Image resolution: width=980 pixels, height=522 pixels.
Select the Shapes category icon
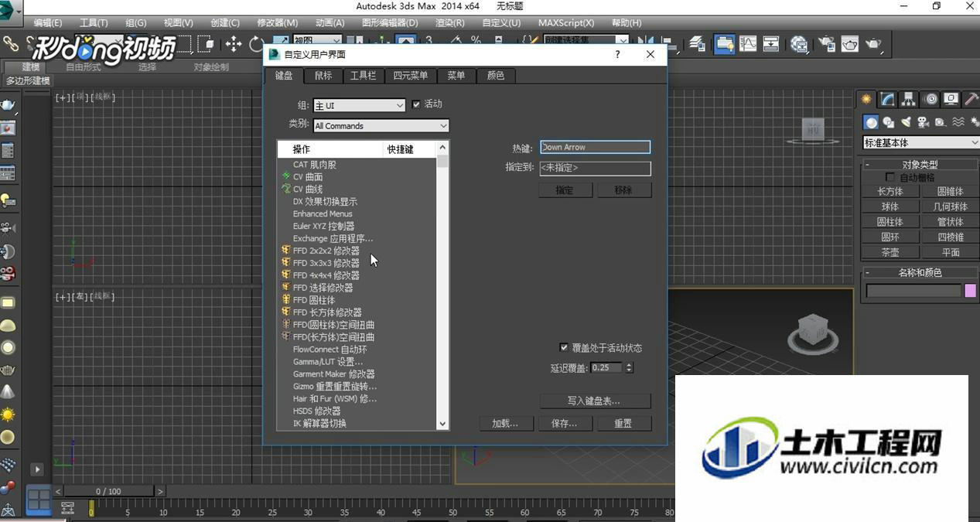[x=889, y=122]
